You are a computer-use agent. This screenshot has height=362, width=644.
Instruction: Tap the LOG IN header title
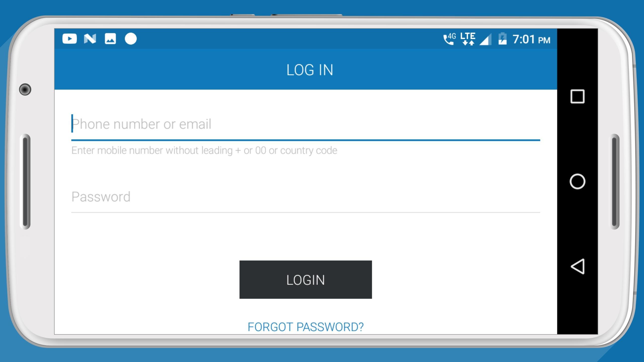coord(310,70)
